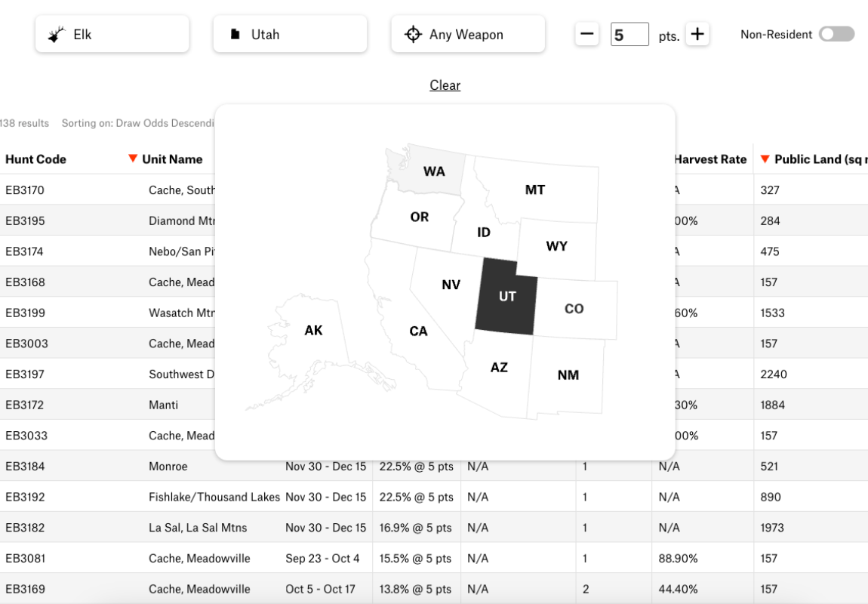Pick Wyoming on the state map
Screen dimensions: 868x604
[556, 247]
